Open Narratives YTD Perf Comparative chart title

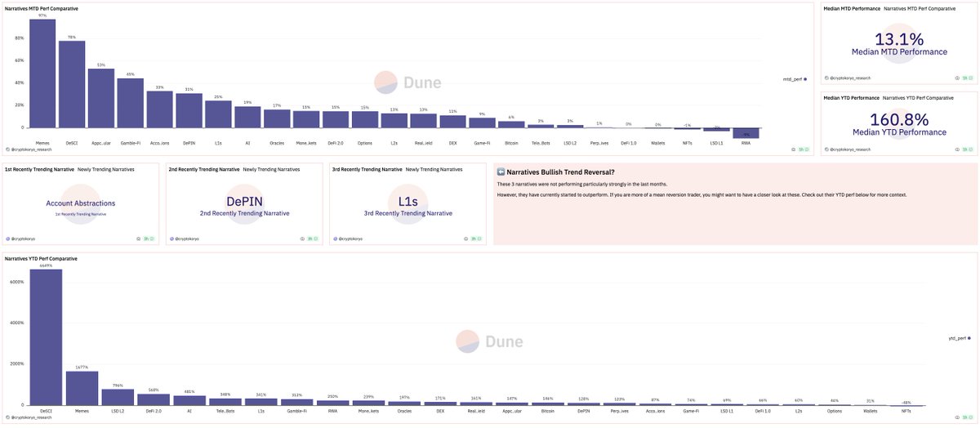click(x=41, y=258)
